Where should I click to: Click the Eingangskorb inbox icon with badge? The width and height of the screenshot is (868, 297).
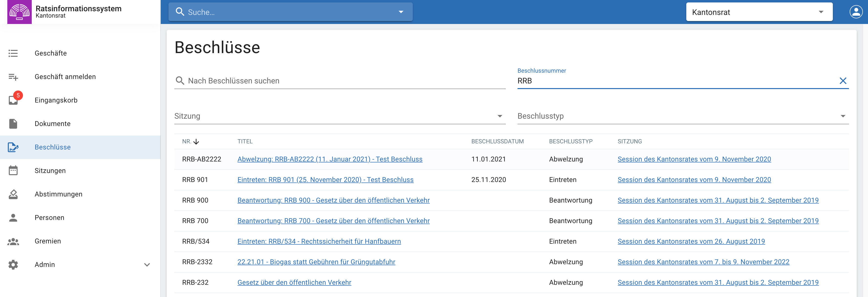[13, 100]
